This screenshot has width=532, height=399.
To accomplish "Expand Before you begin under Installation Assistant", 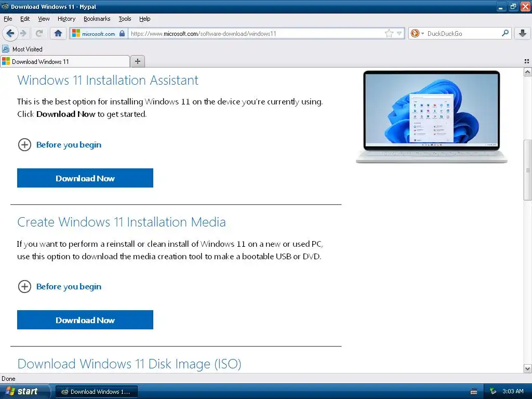I will 59,145.
